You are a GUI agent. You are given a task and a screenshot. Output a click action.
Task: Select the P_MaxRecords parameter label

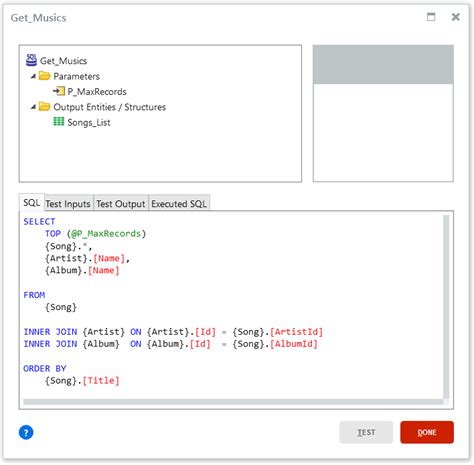(97, 92)
